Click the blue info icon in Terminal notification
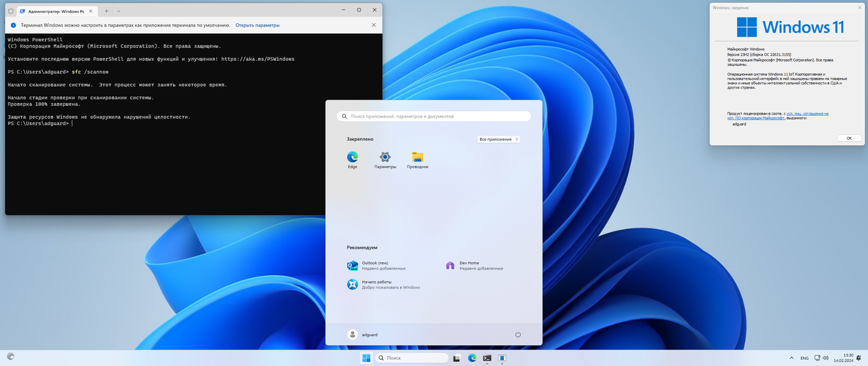 pyautogui.click(x=14, y=25)
